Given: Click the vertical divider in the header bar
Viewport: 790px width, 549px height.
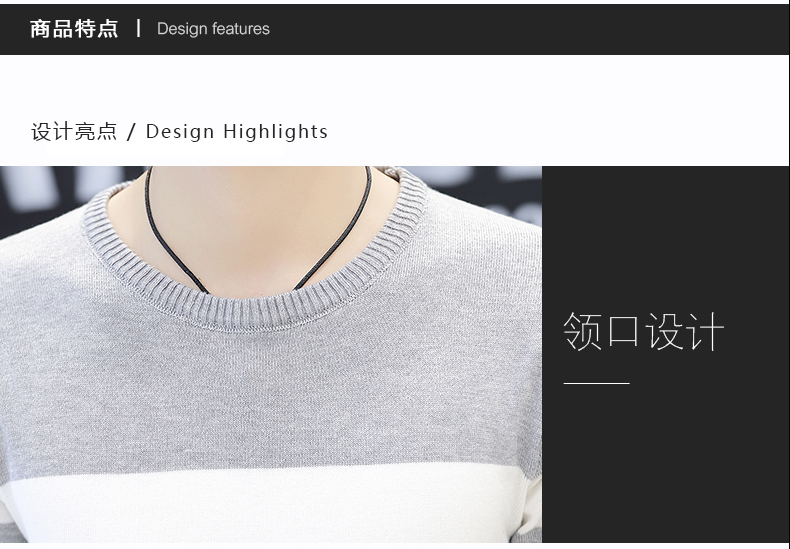Looking at the screenshot, I should [138, 28].
